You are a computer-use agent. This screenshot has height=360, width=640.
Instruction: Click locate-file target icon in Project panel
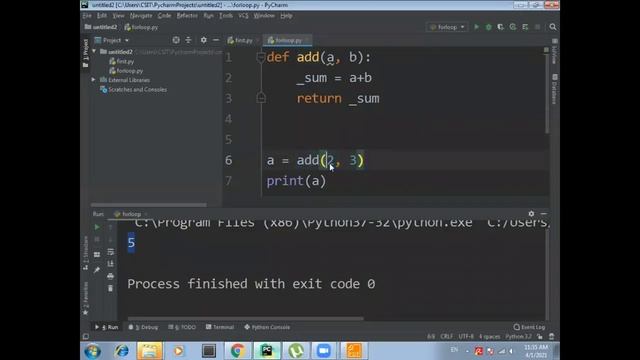coord(176,40)
